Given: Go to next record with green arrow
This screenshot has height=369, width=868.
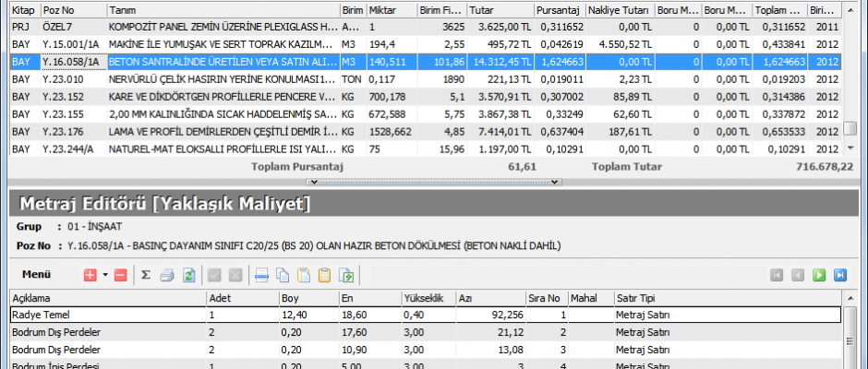Looking at the screenshot, I should (820, 275).
